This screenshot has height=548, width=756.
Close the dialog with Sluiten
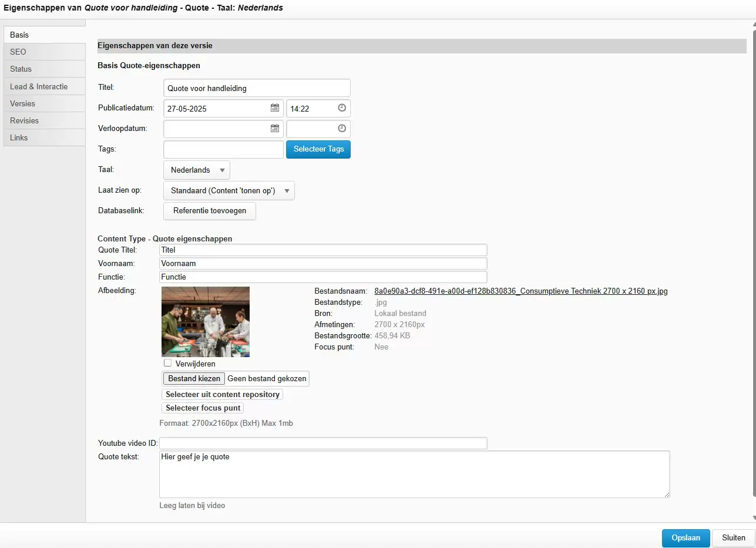[x=734, y=538]
